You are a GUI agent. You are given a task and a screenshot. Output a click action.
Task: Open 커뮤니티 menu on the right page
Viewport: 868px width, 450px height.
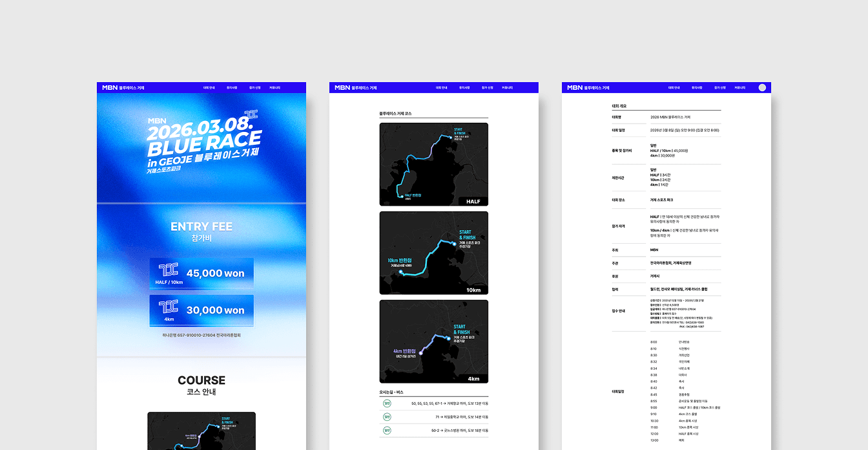click(x=740, y=87)
